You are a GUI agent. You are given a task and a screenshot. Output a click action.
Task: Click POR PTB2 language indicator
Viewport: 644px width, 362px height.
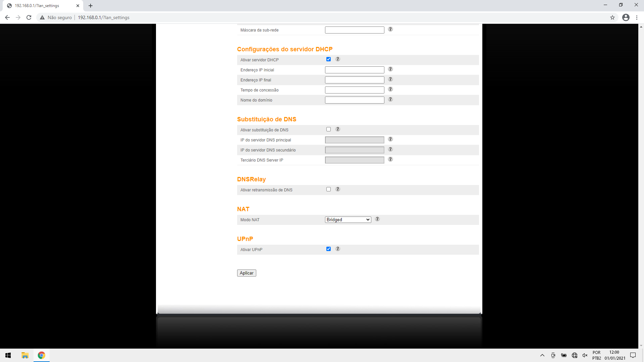596,355
